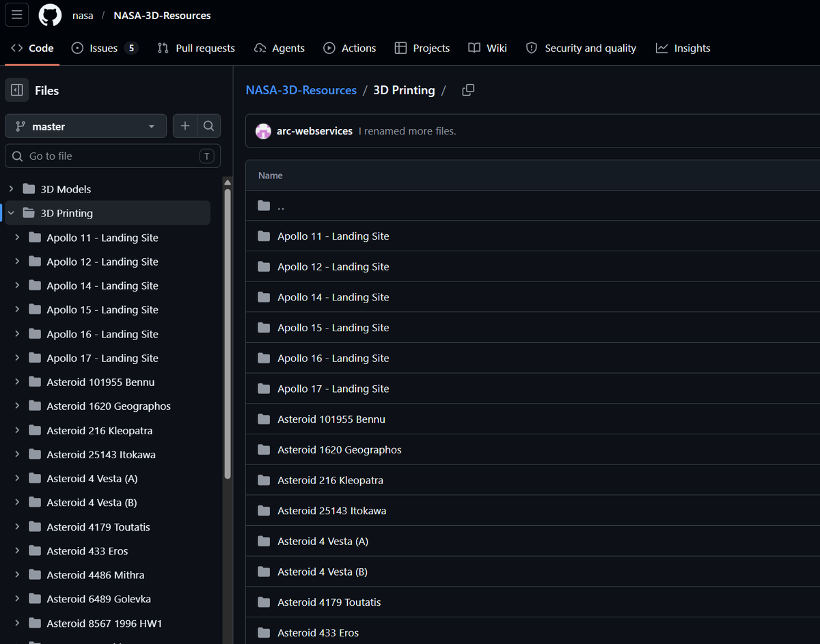Open the Projects tab
This screenshot has height=644, width=820.
click(x=422, y=48)
